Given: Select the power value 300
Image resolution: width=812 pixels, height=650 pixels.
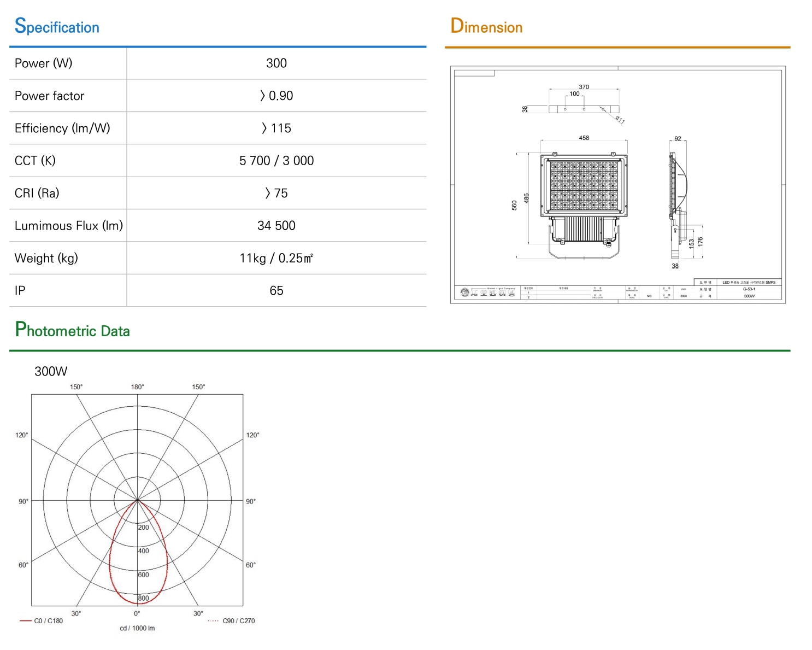Looking at the screenshot, I should coord(276,63).
